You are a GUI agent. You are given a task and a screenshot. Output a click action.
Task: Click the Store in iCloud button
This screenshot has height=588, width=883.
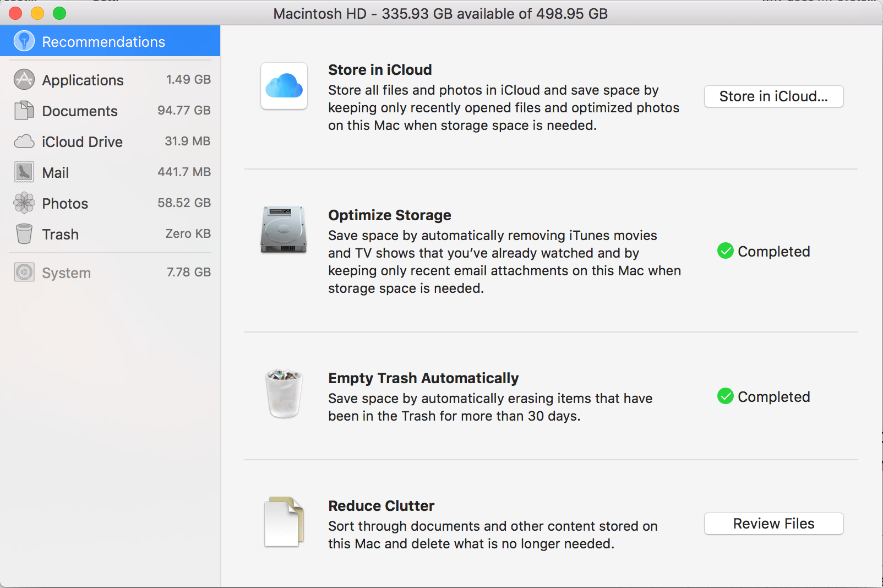(773, 96)
